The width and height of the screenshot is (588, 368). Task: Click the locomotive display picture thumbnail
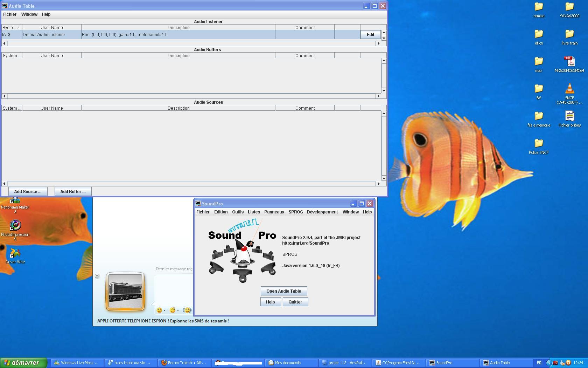click(x=125, y=291)
